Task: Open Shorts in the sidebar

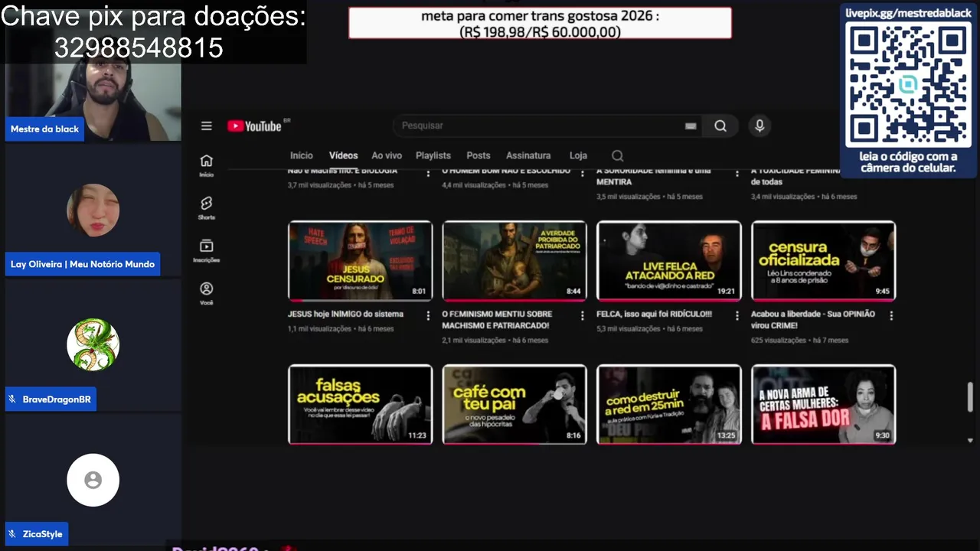Action: (206, 208)
